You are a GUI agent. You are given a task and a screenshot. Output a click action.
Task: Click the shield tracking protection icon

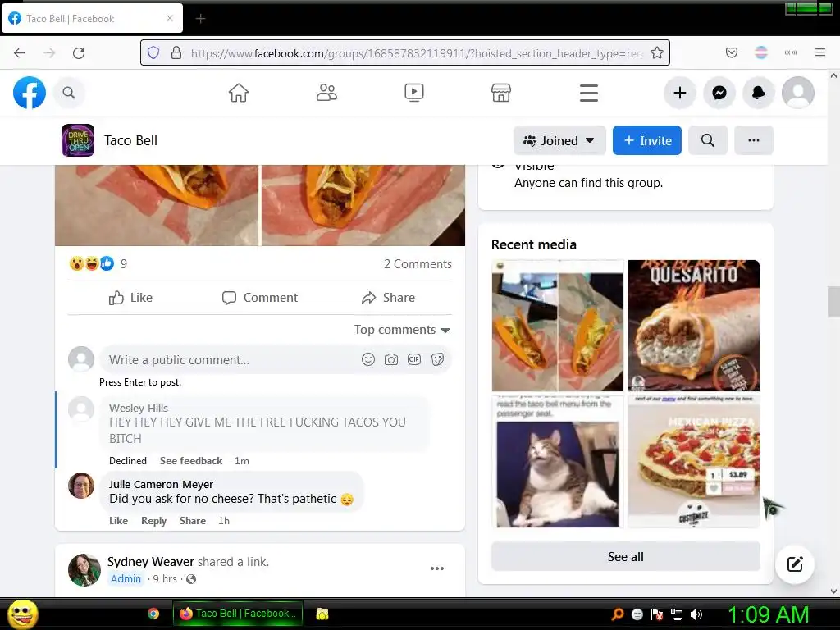[153, 52]
